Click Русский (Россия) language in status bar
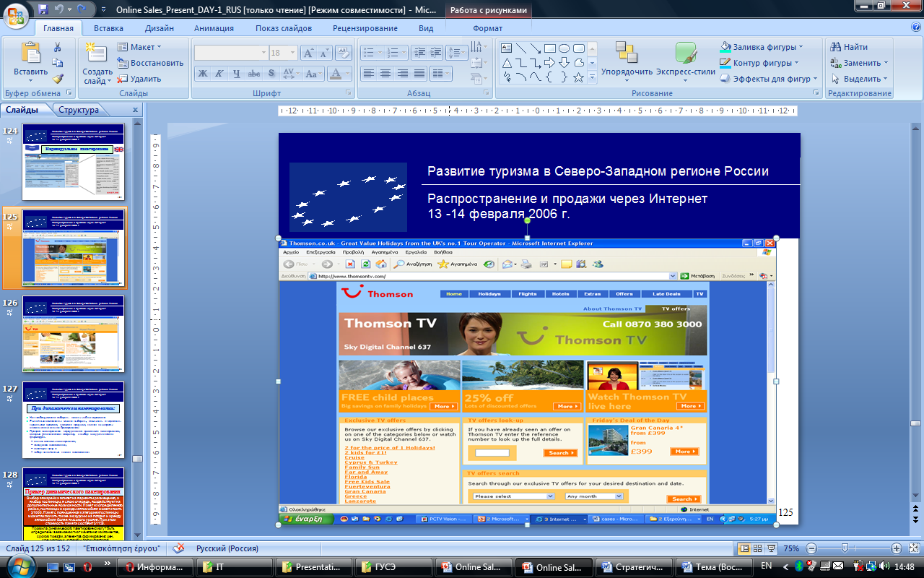The width and height of the screenshot is (924, 578). [x=229, y=548]
